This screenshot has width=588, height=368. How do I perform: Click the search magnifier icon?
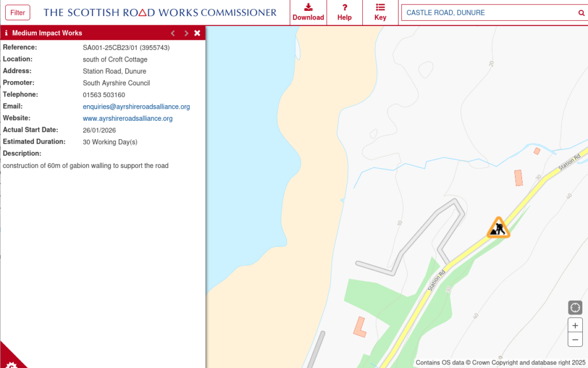click(x=581, y=13)
